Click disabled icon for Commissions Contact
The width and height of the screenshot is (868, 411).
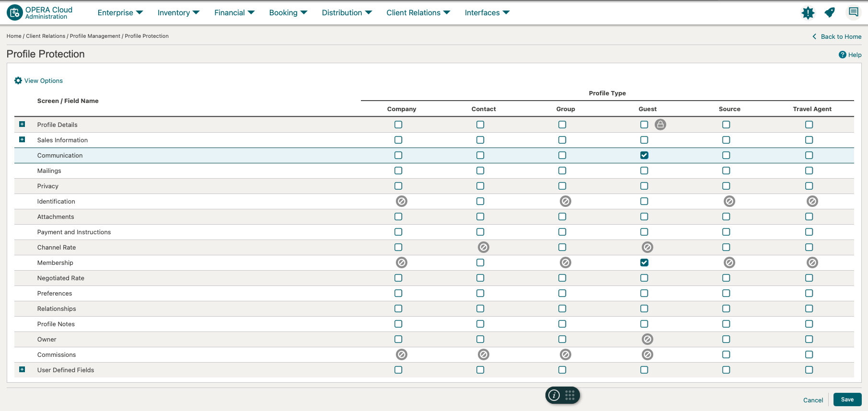pos(484,354)
